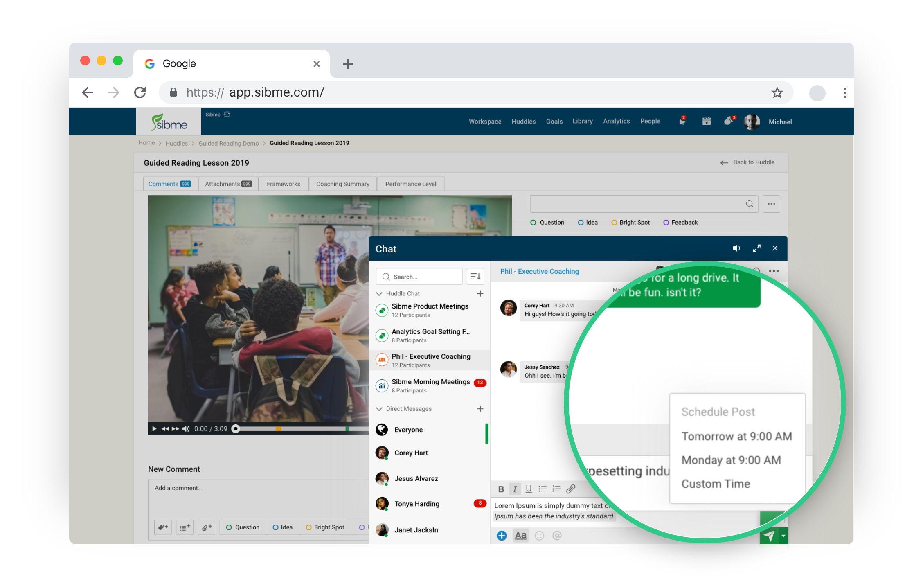This screenshot has width=923, height=588.
Task: Click the @ mention icon in chat
Action: [557, 536]
